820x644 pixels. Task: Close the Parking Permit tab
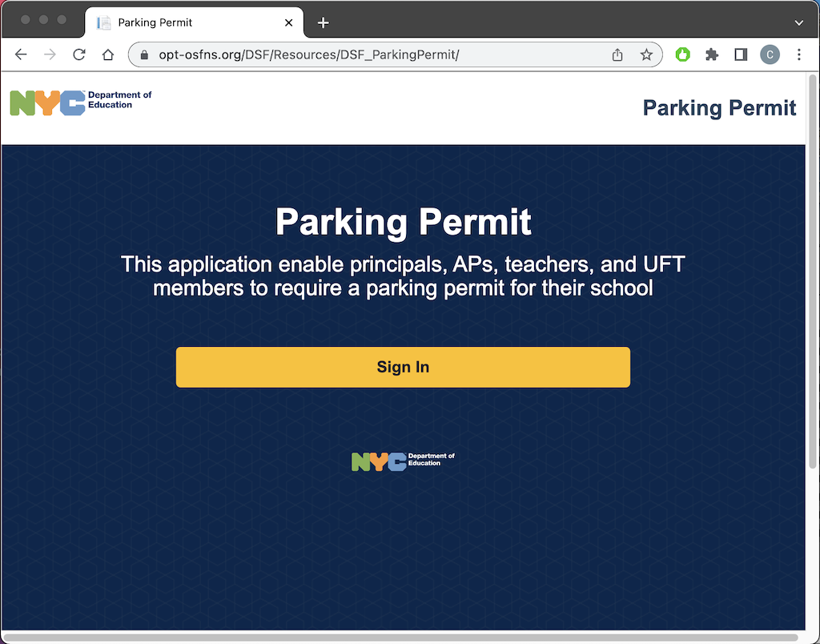click(x=289, y=22)
